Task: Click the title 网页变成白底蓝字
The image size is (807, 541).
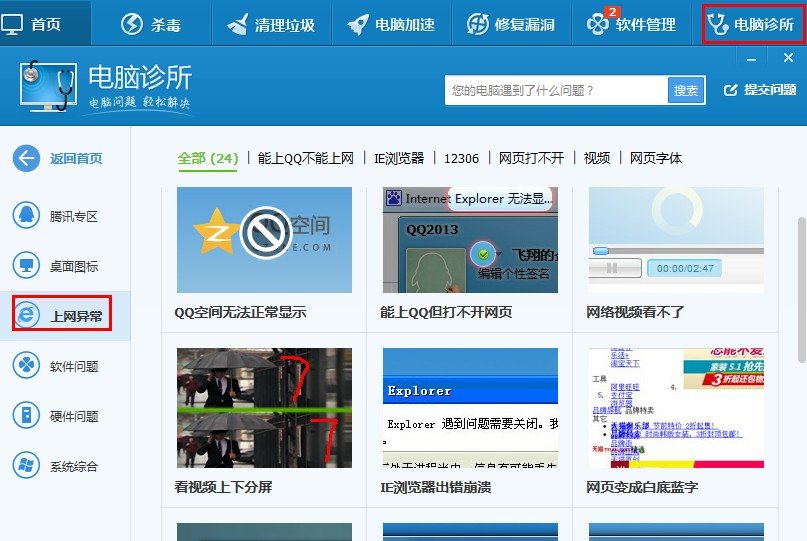Action: point(642,487)
